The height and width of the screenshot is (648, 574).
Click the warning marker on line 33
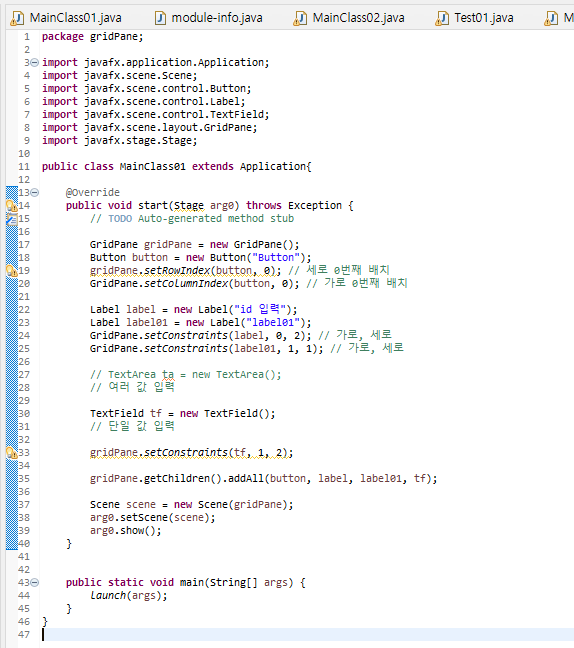tap(12, 453)
